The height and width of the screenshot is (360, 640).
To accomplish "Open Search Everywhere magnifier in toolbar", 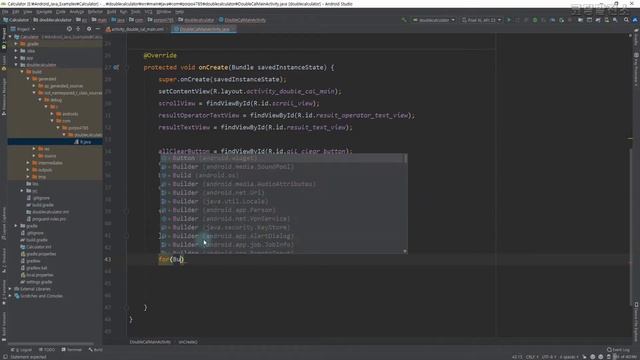I will [x=626, y=20].
